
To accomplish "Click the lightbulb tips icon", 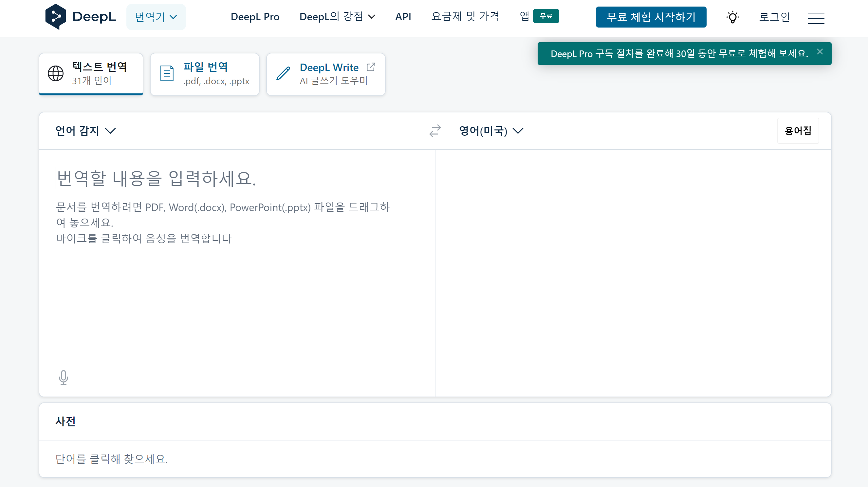I will coord(732,17).
